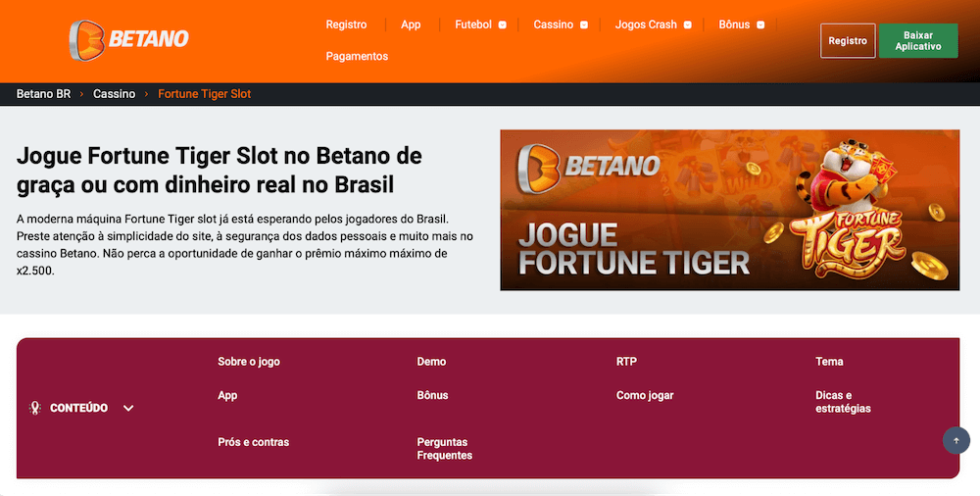Image resolution: width=980 pixels, height=496 pixels.
Task: Expand the Jogos Crash dropdown arrow
Action: click(688, 25)
